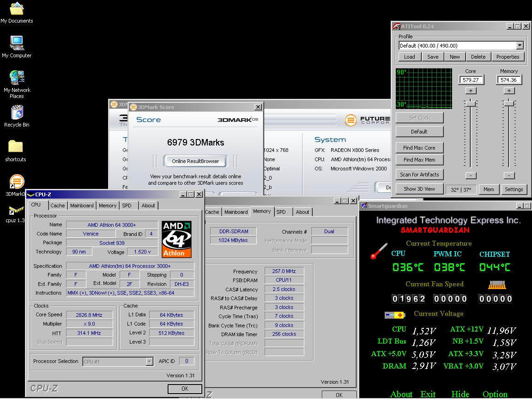Open the Memory tab in front CPU-Z
This screenshot has width=532, height=399.
tap(108, 206)
